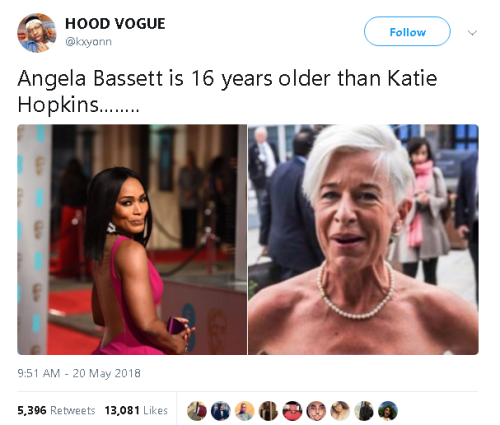Follow the HOOD VOGUE account
Screen dimensions: 500x425
[x=407, y=31]
